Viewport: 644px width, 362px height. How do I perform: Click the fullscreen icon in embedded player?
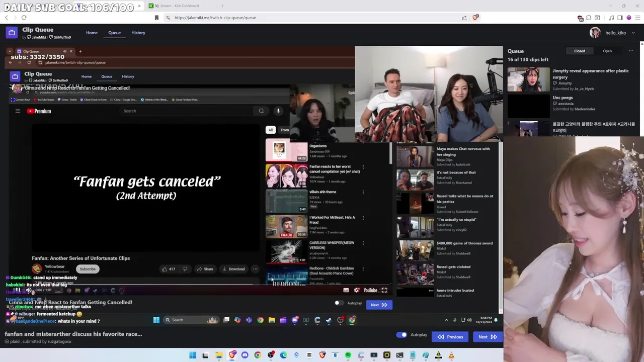click(x=384, y=290)
